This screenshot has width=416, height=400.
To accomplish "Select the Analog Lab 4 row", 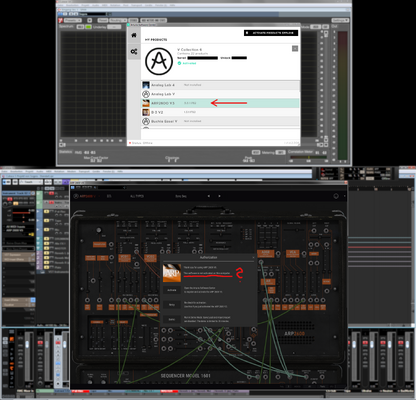I will [220, 85].
